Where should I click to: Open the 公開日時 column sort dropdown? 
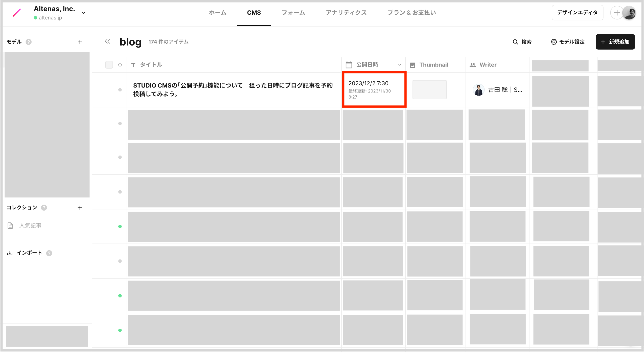[x=400, y=65]
